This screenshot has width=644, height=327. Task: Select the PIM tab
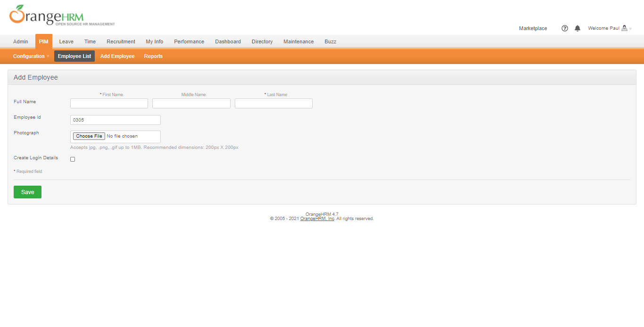coord(44,41)
